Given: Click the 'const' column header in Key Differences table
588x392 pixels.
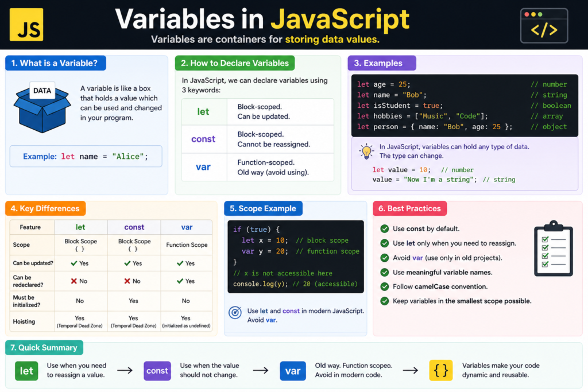Looking at the screenshot, I should [134, 227].
